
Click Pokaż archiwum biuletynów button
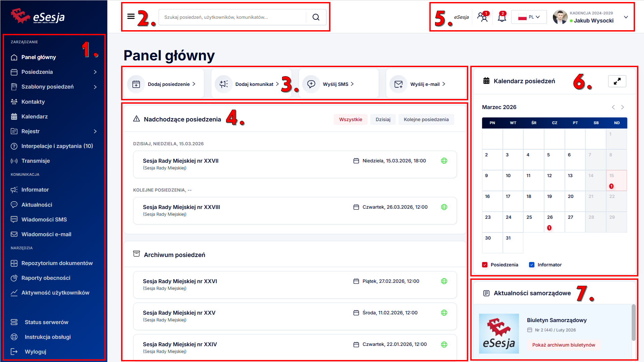[563, 345]
